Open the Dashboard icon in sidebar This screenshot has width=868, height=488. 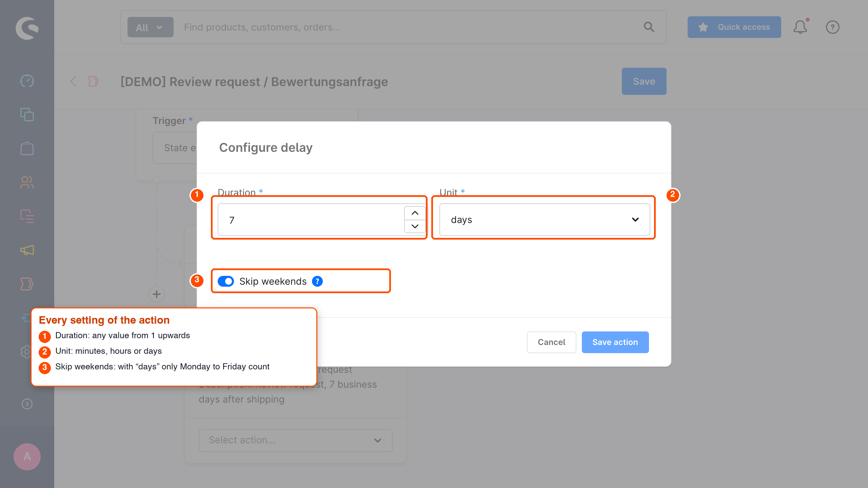tap(27, 81)
